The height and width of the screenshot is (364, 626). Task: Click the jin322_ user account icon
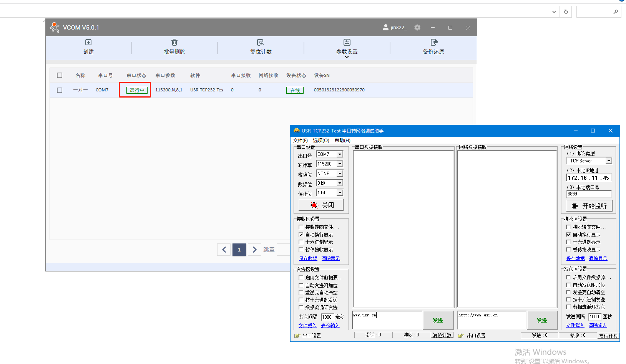click(385, 28)
